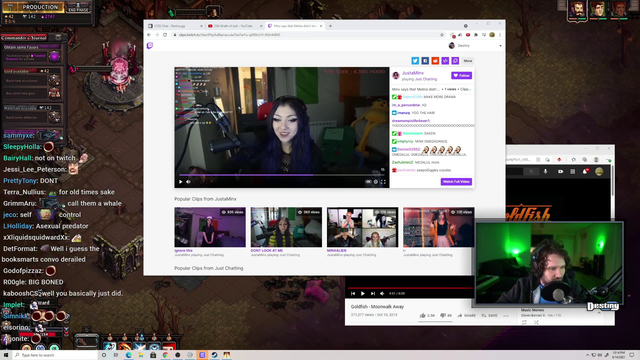640x360 pixels.
Task: Click SAVE under the YouTube video
Action: coord(489,316)
